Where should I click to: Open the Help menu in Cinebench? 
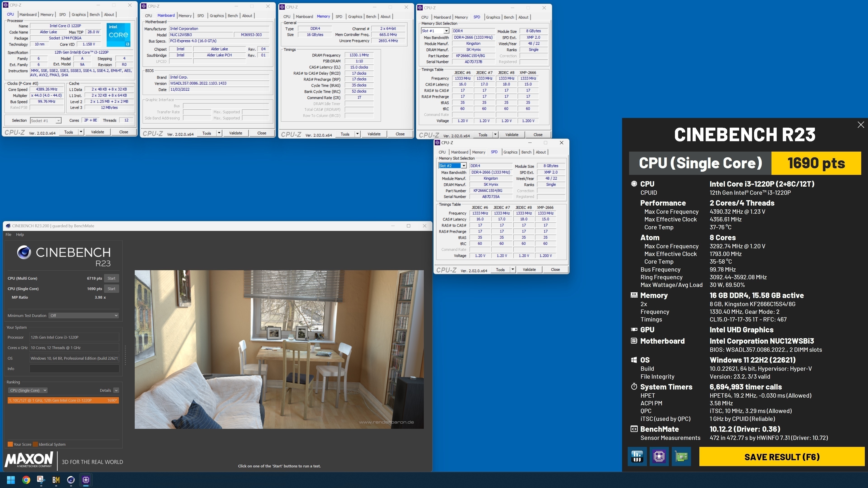(x=20, y=235)
